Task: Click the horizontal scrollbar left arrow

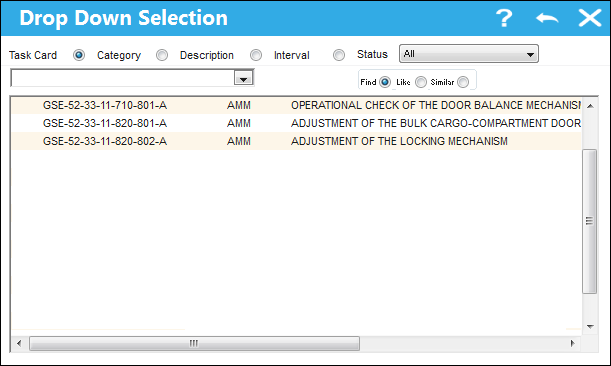Action: click(x=19, y=343)
